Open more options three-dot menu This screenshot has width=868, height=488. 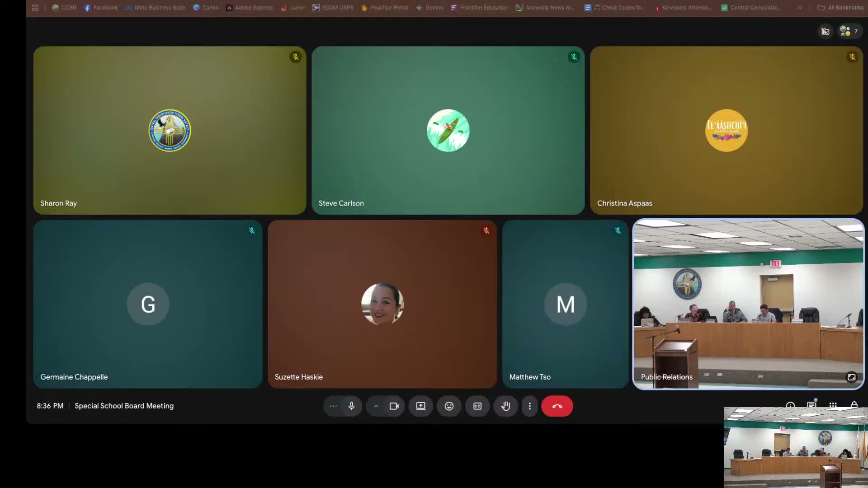pyautogui.click(x=529, y=406)
